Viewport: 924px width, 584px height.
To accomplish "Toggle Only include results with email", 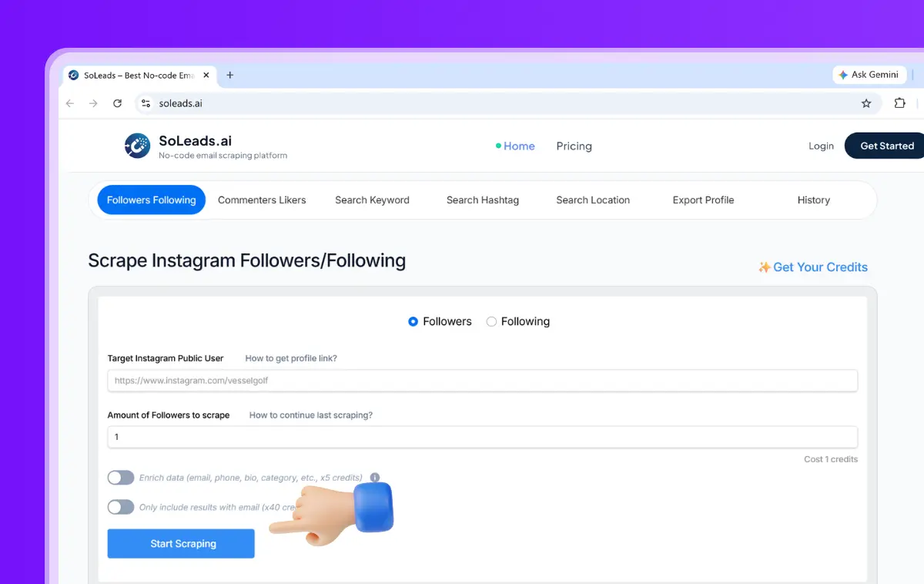I will pos(121,507).
